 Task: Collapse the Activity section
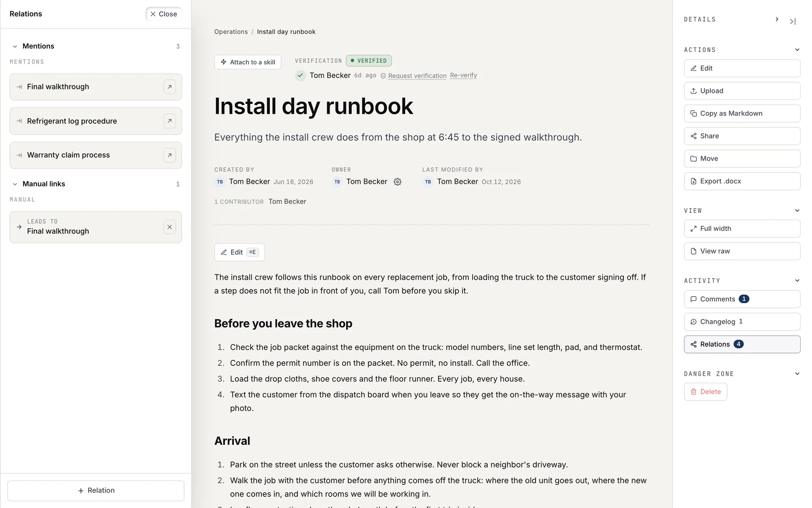(797, 280)
